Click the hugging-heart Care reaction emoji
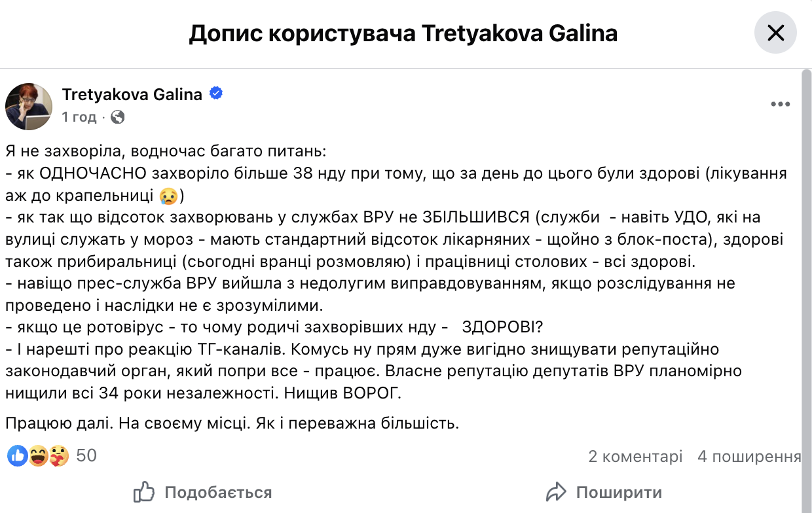This screenshot has height=513, width=812. pyautogui.click(x=58, y=455)
